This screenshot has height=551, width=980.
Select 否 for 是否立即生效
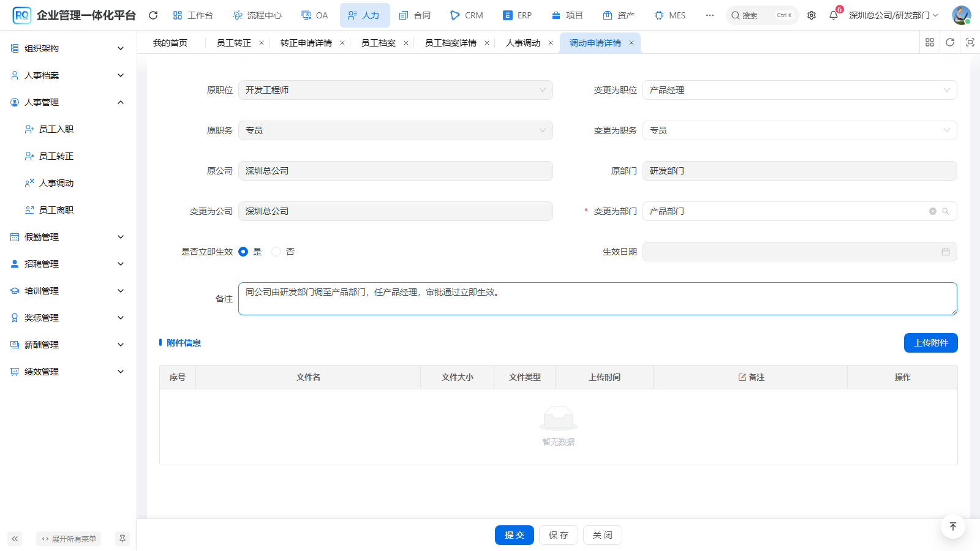[x=276, y=252]
